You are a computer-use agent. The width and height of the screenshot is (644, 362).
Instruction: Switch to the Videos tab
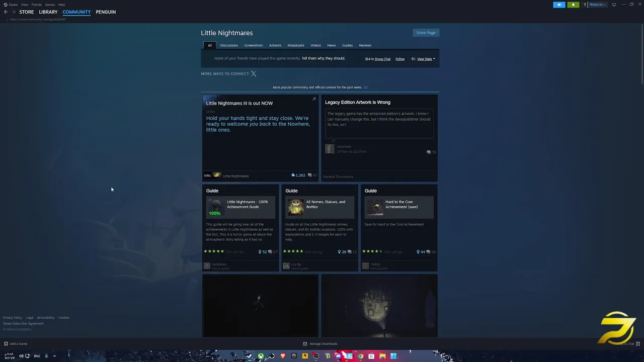(315, 45)
